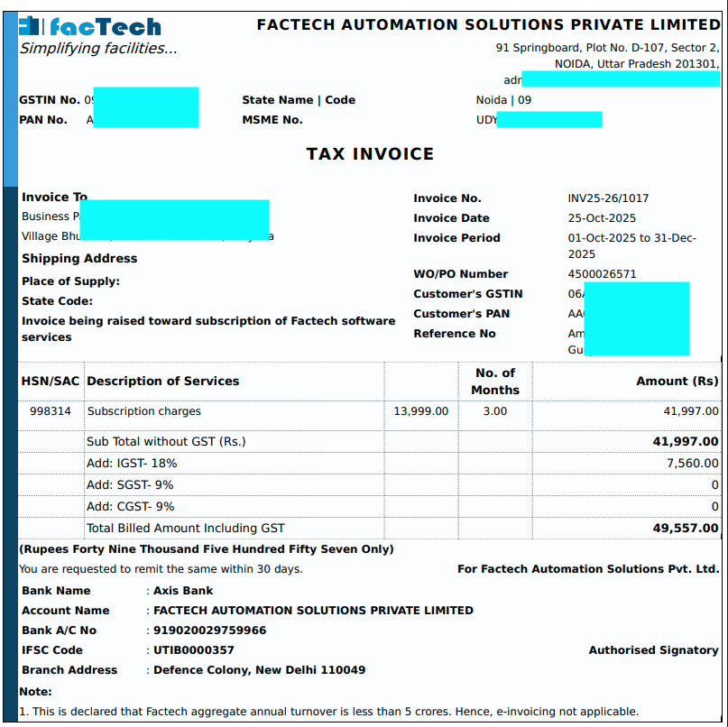Screen dimensions: 728x727
Task: Select the HSN/SAC code 998314
Action: [x=50, y=411]
